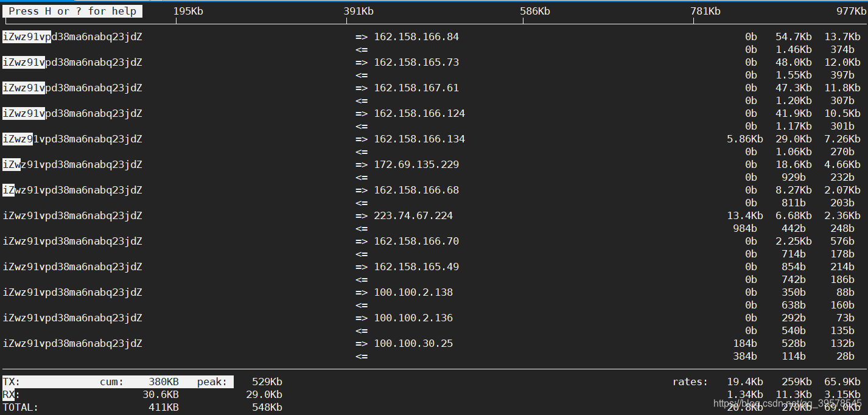
Task: Click the 18.6Kb rate value
Action: click(x=794, y=165)
